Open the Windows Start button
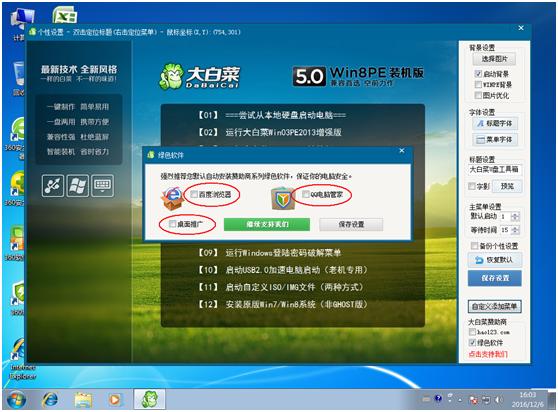Screen dimensions: 558x412 click(x=16, y=399)
